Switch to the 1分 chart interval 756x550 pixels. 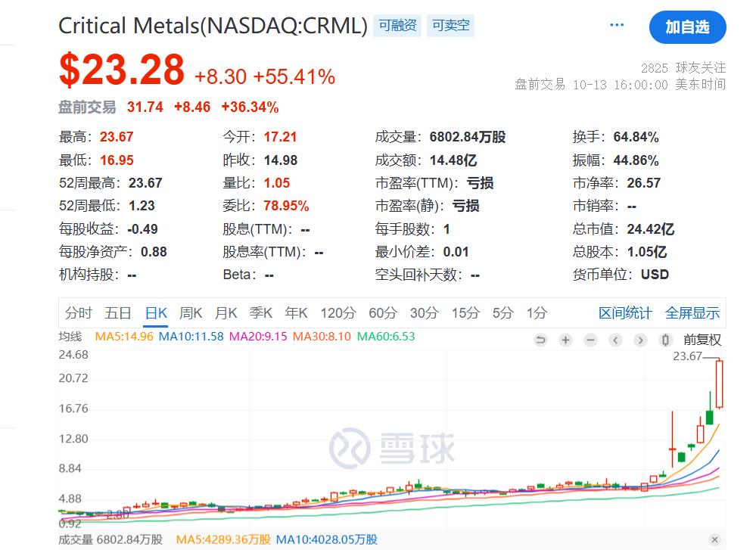click(x=537, y=313)
